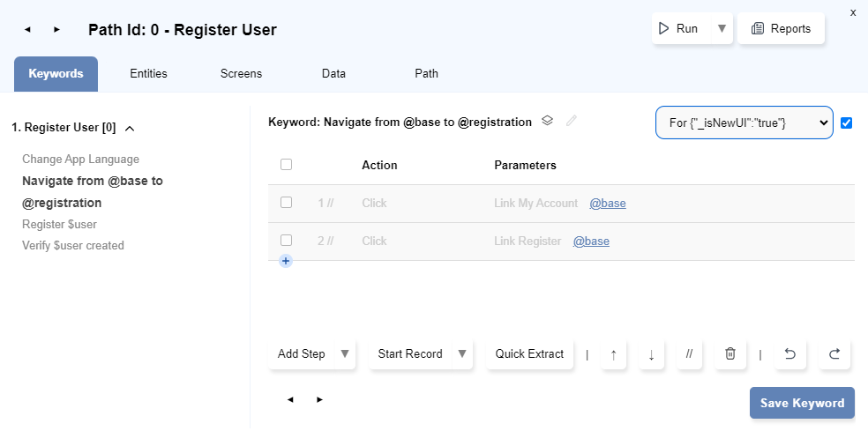Open the Screens tab

(241, 74)
